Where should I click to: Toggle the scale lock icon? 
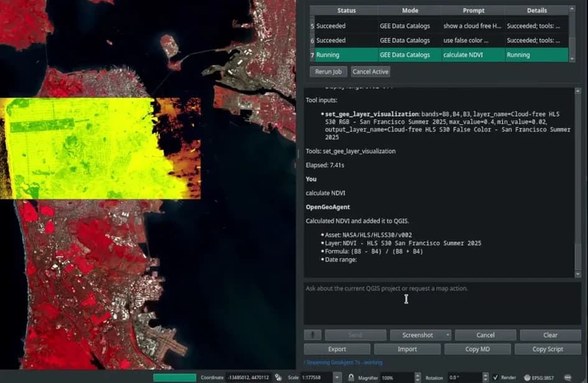click(351, 377)
